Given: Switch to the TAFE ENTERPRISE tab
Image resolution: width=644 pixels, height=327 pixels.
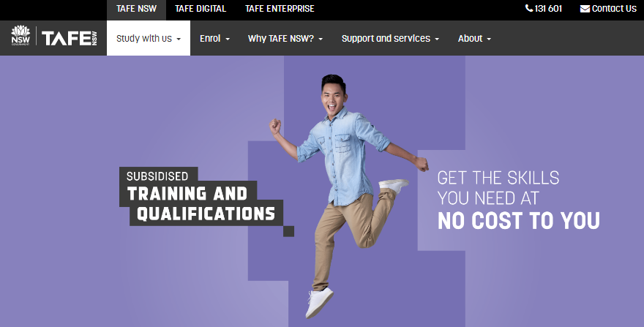Looking at the screenshot, I should [x=280, y=9].
